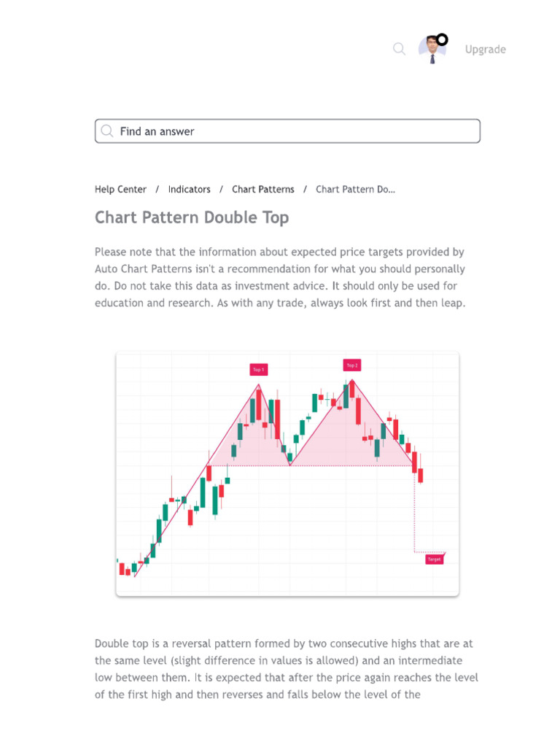Image resolution: width=560 pixels, height=747 pixels.
Task: Click the Top 1 label on chart
Action: pyautogui.click(x=259, y=370)
